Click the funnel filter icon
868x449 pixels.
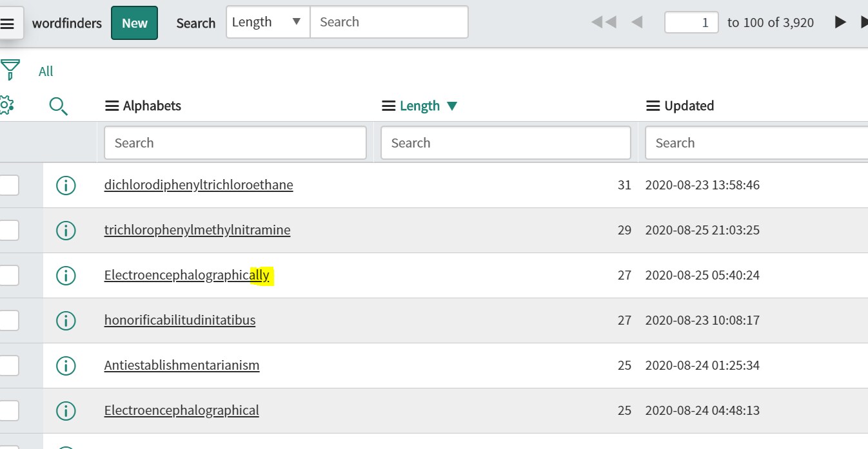tap(10, 70)
